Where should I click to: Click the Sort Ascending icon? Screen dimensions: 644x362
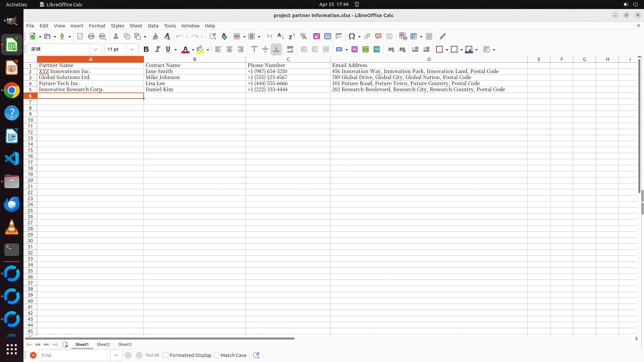[280, 37]
